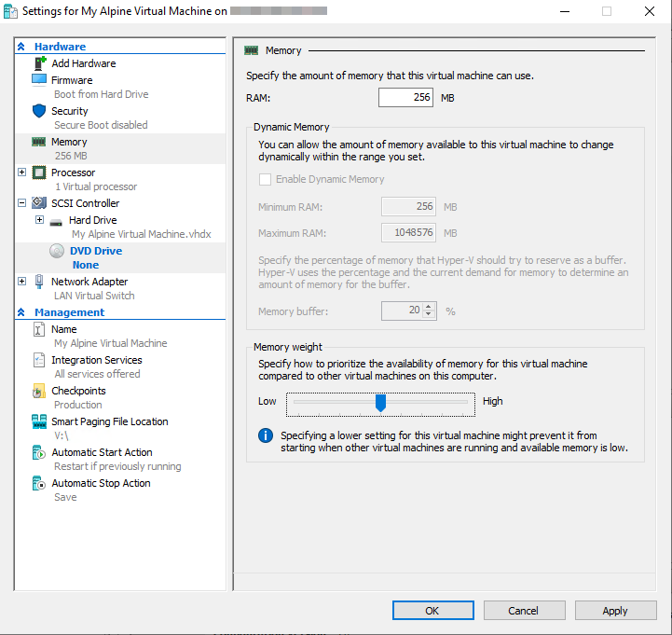Viewport: 672px width, 635px height.
Task: Select the DVD Drive disc icon
Action: pyautogui.click(x=57, y=251)
